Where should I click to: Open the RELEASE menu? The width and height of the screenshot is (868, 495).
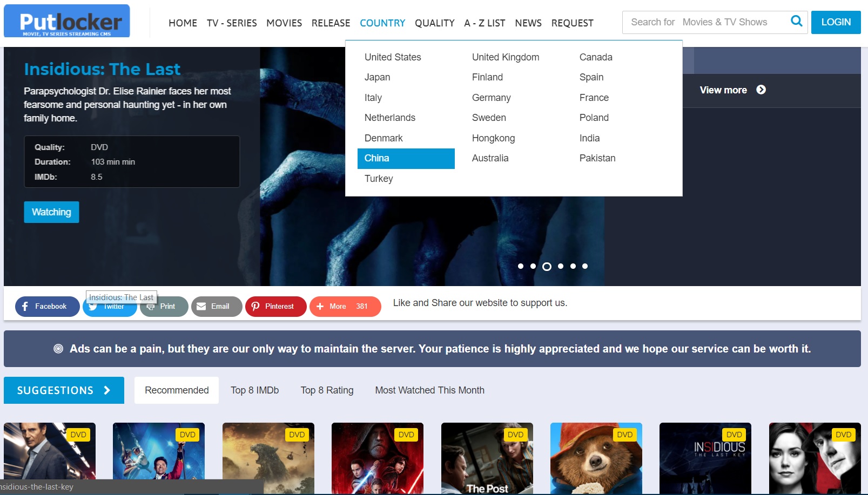(x=331, y=23)
